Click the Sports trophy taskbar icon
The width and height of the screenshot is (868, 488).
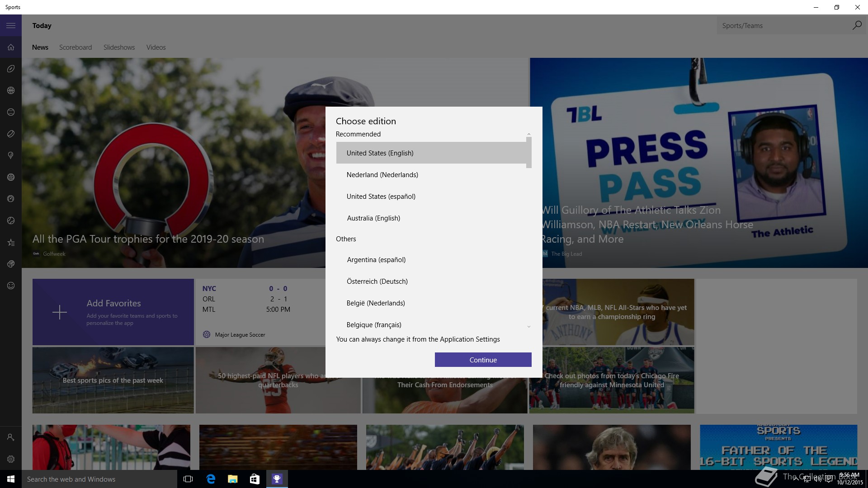277,479
